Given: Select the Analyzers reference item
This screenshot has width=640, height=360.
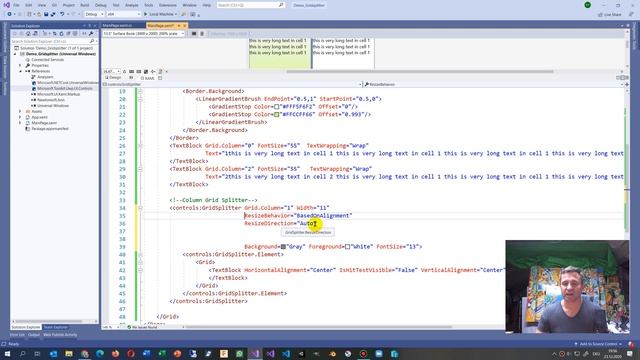Looking at the screenshot, I should coord(45,77).
